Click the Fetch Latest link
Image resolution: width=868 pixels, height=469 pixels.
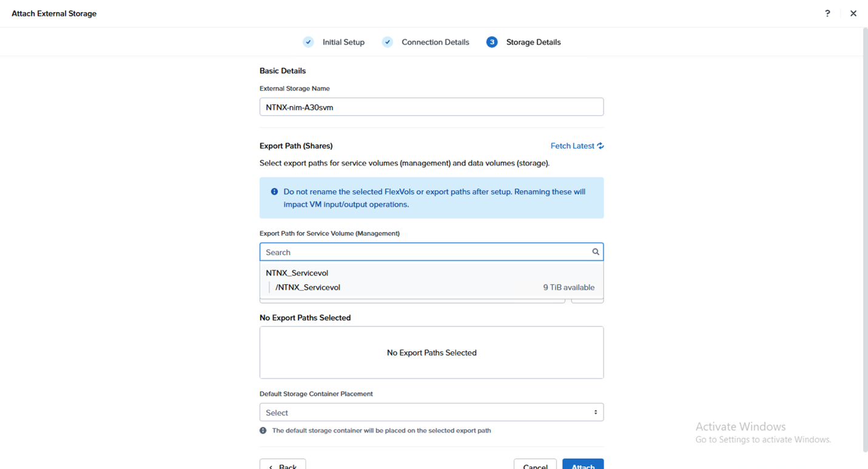coord(572,145)
